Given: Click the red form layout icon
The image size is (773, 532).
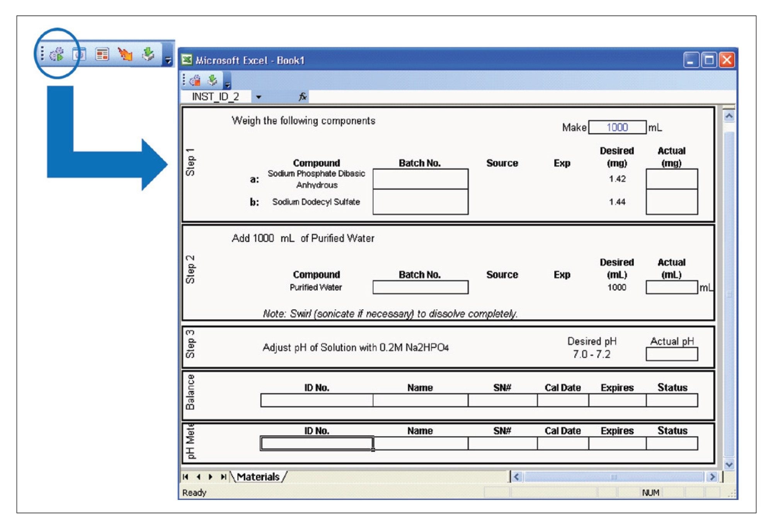Looking at the screenshot, I should (102, 55).
